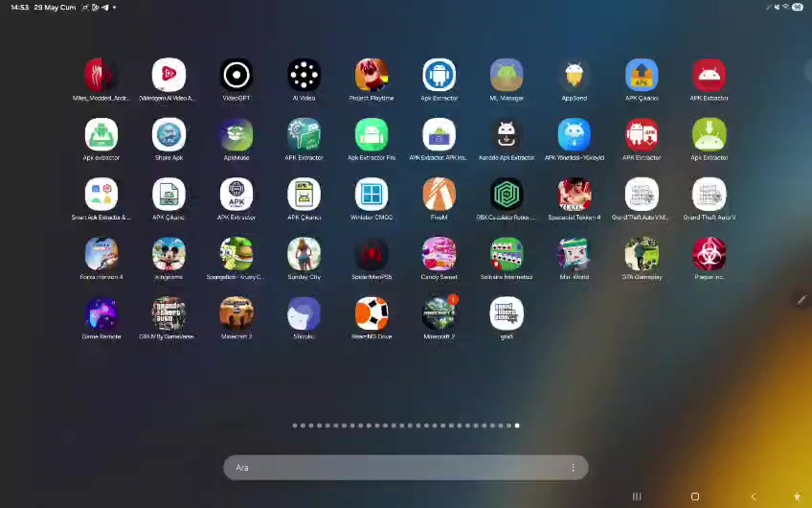Launch the gta5 app
This screenshot has width=812, height=508.
tap(507, 314)
